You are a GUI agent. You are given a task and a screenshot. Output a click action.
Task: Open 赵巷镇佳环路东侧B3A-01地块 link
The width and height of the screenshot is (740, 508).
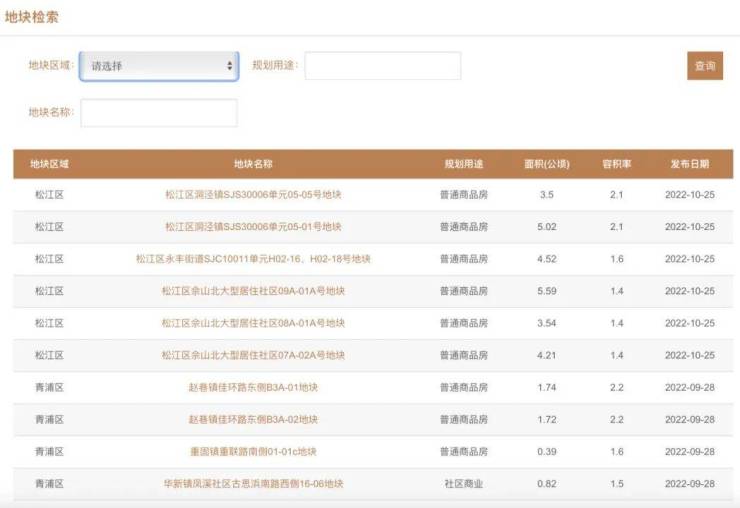(253, 387)
